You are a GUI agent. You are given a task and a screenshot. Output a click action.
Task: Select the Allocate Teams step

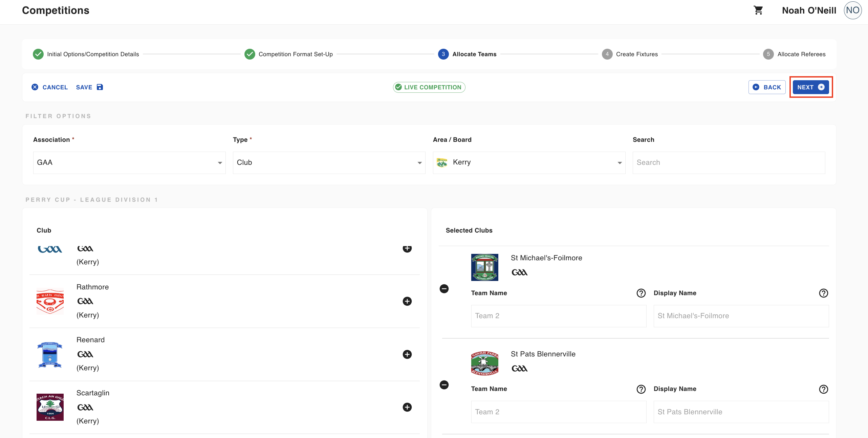click(x=468, y=54)
